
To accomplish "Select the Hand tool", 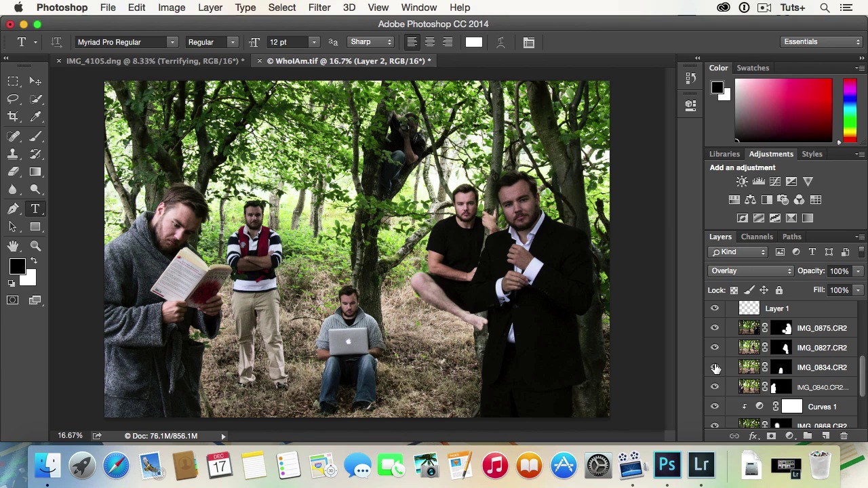I will pos(13,246).
